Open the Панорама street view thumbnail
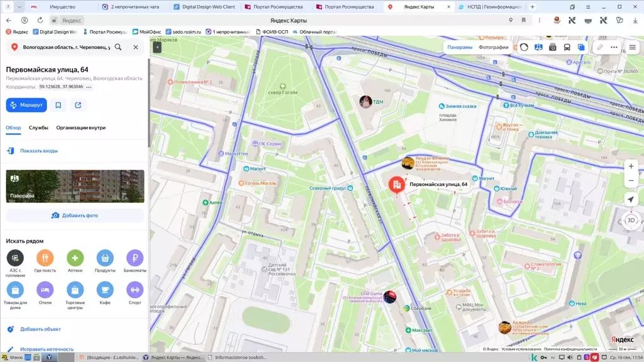The height and width of the screenshot is (362, 644). (75, 186)
